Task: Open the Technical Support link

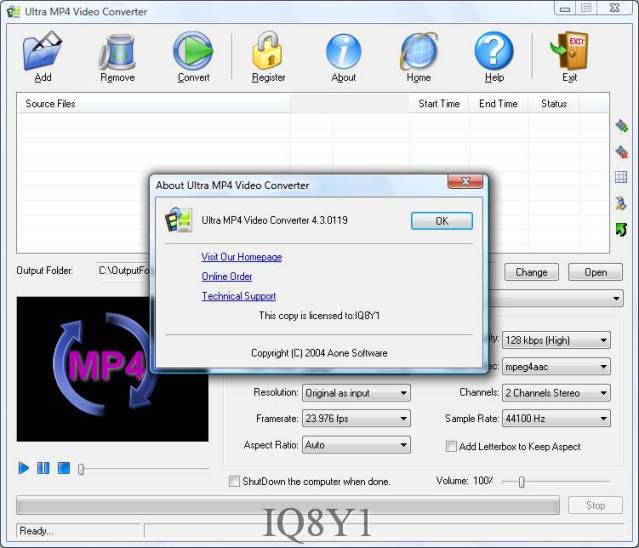Action: pyautogui.click(x=239, y=296)
